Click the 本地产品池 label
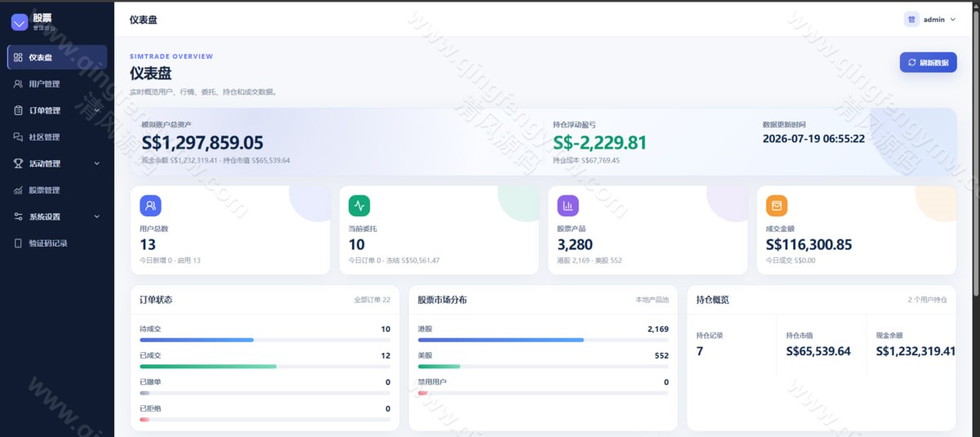 point(652,300)
